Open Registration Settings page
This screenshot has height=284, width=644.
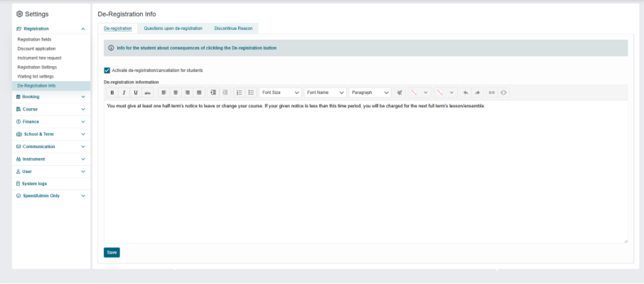pyautogui.click(x=37, y=67)
